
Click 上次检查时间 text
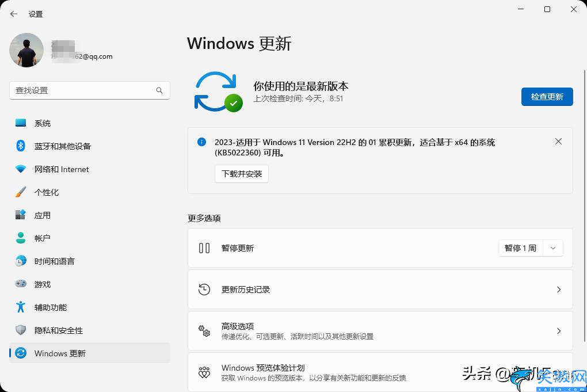298,98
